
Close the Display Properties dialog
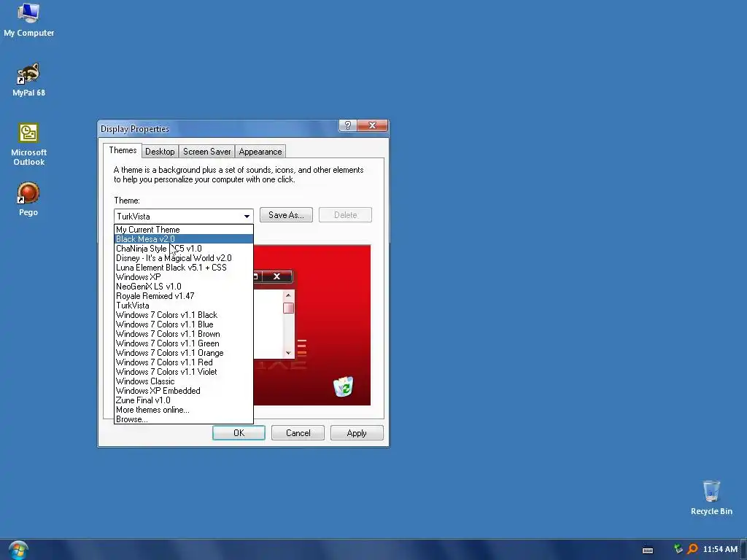(x=372, y=125)
